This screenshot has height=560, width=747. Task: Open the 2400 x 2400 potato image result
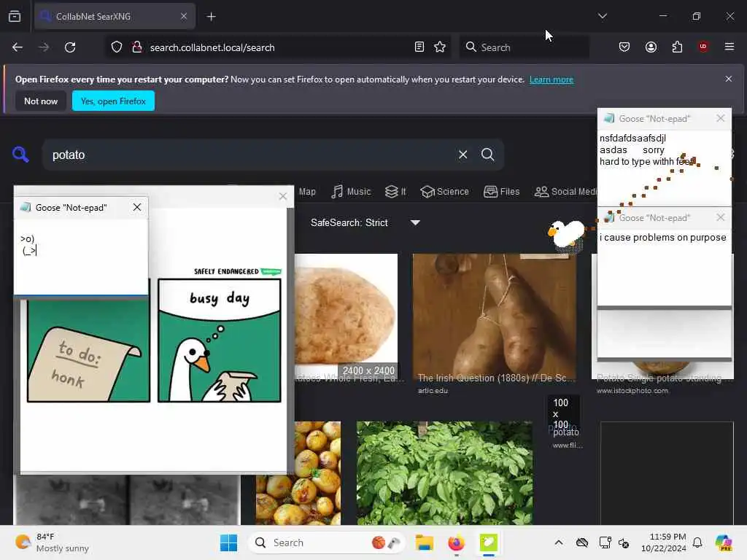[x=346, y=316]
